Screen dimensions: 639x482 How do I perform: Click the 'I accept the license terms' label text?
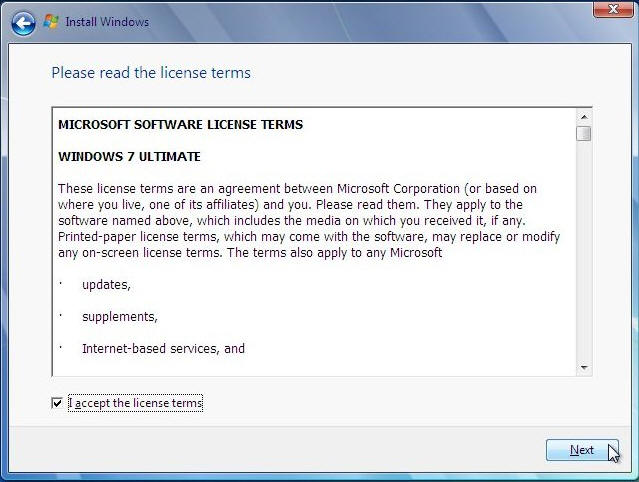tap(135, 403)
